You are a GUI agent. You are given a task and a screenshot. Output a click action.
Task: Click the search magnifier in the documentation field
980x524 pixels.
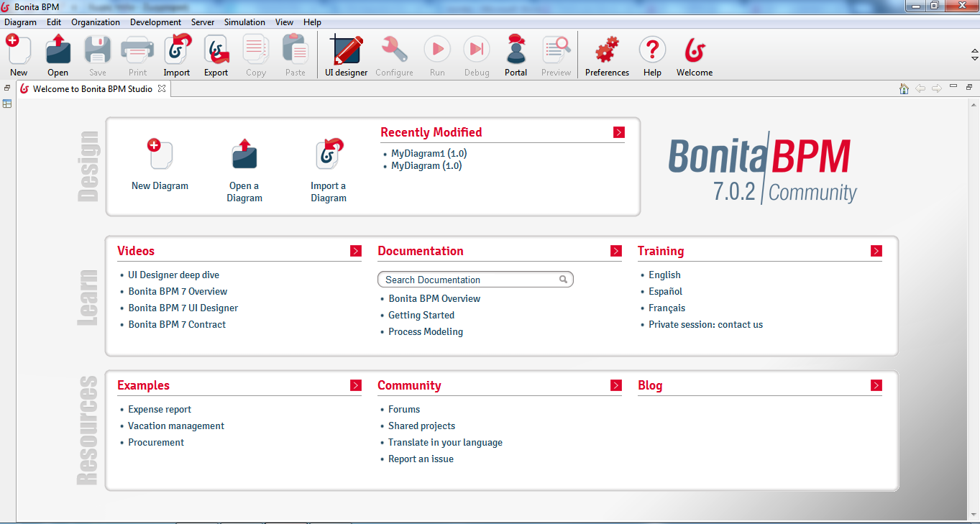[x=564, y=280]
